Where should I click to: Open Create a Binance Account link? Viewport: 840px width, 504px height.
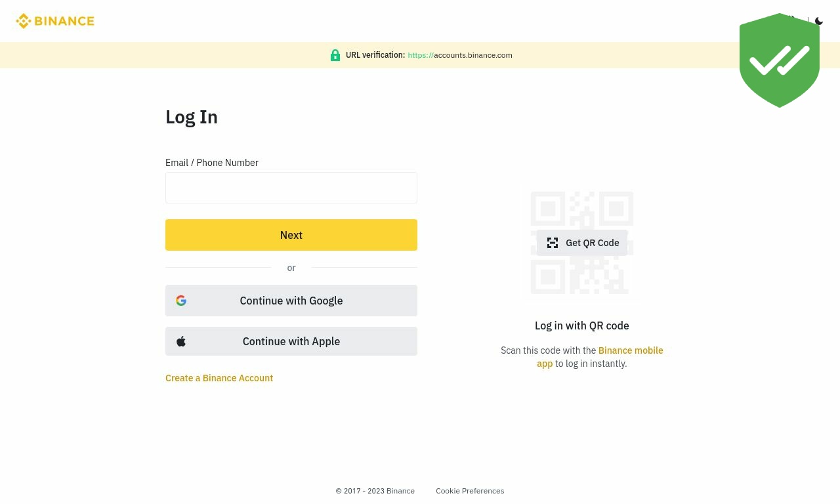(x=219, y=378)
